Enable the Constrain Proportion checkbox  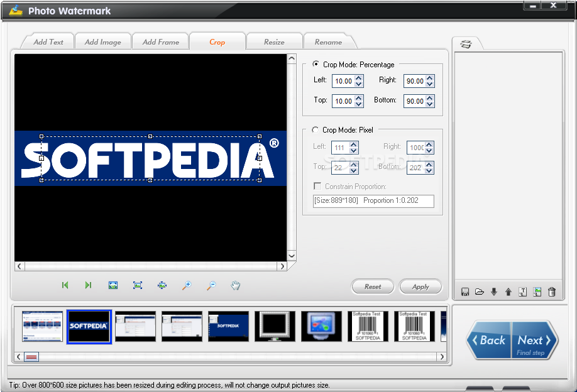coord(317,187)
